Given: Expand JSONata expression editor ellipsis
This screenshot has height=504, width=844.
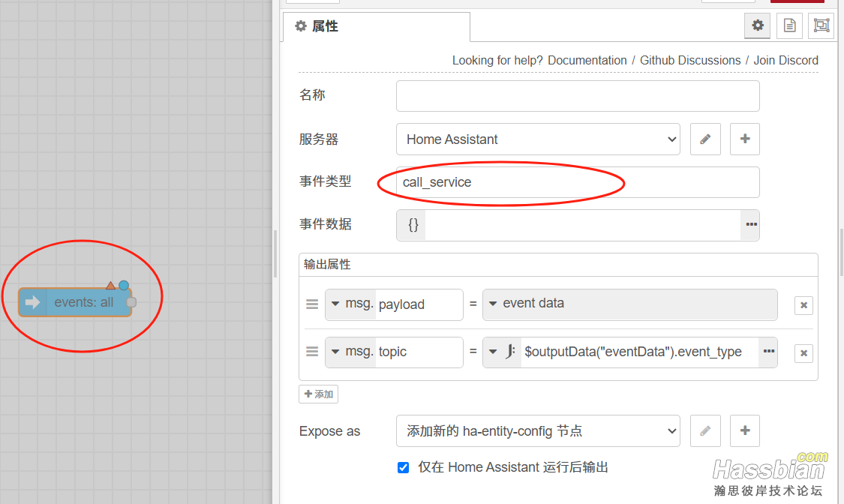Looking at the screenshot, I should click(x=768, y=352).
